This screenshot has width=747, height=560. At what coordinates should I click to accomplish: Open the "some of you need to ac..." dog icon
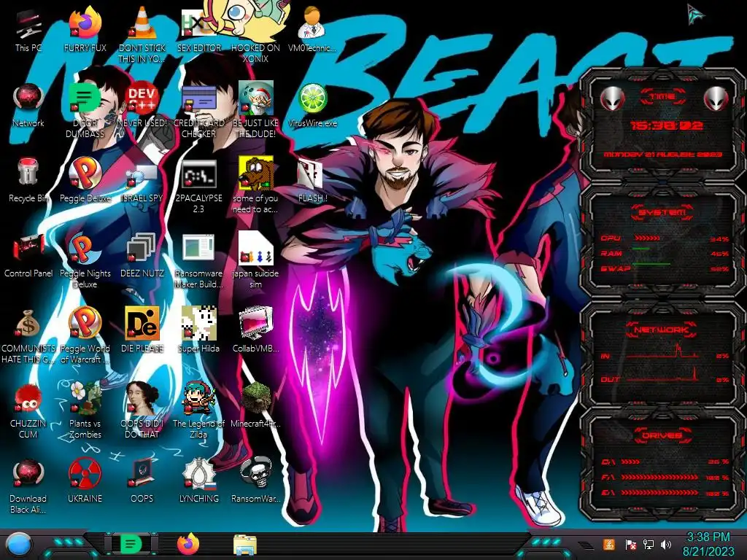coord(255,174)
